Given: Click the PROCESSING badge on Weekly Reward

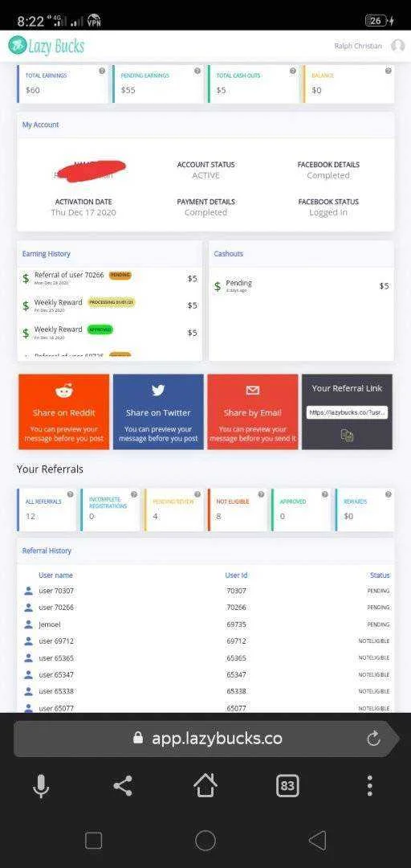Looking at the screenshot, I should (x=112, y=302).
